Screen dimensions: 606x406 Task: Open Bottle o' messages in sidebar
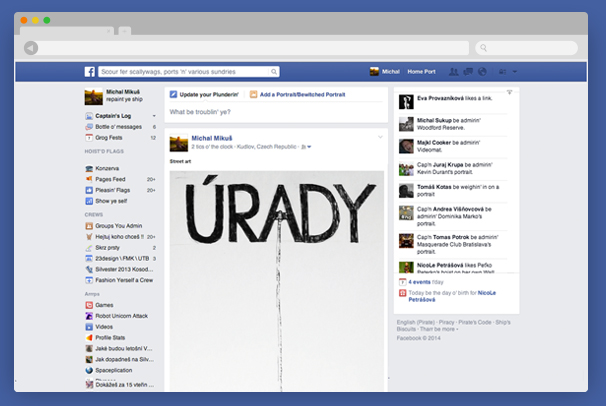(x=118, y=127)
